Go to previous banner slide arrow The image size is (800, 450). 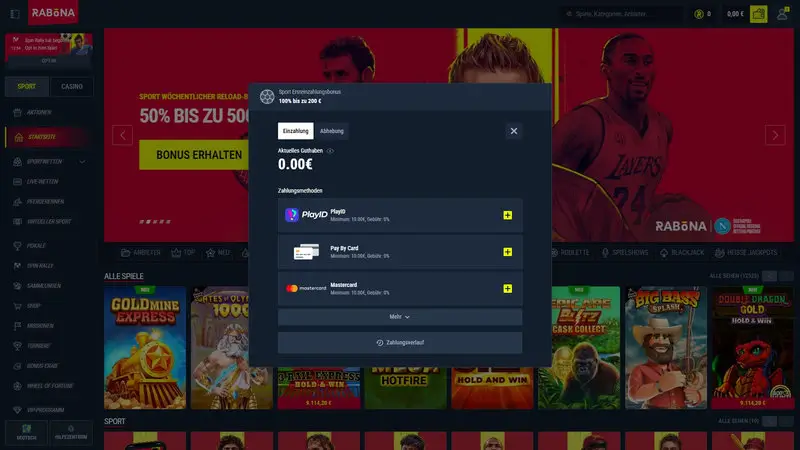(x=122, y=135)
